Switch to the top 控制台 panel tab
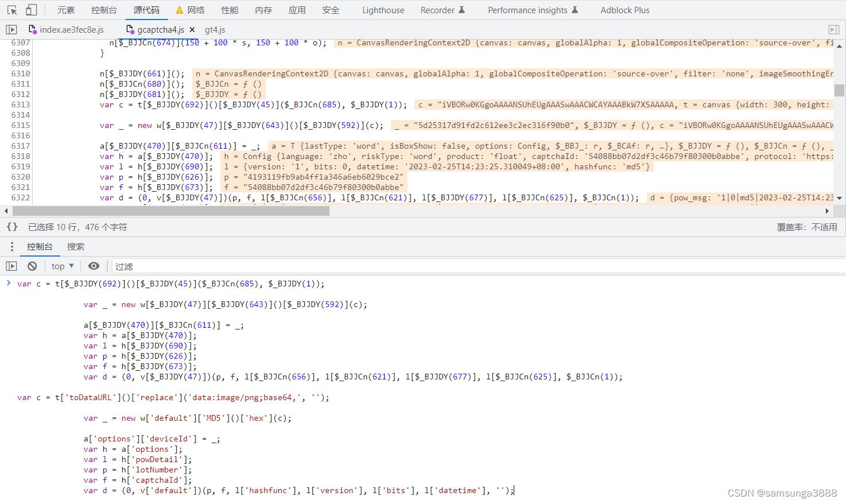Screen dimensions: 846x504 (x=104, y=10)
